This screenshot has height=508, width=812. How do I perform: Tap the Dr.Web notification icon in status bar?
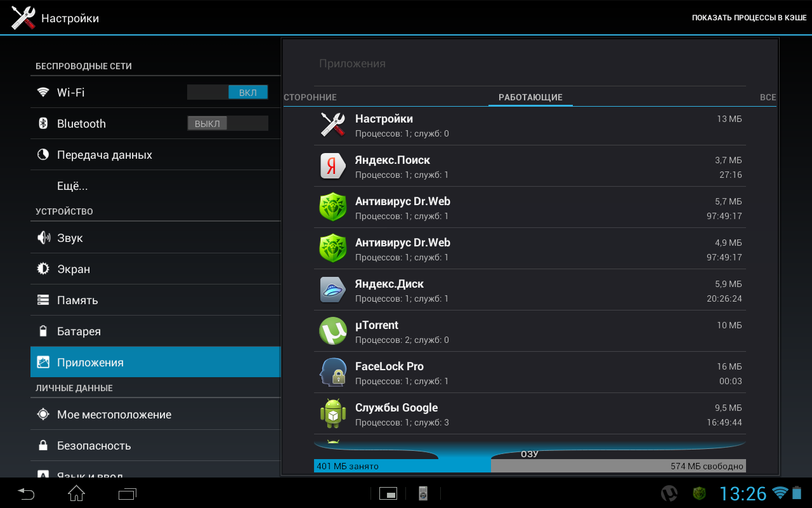click(698, 493)
